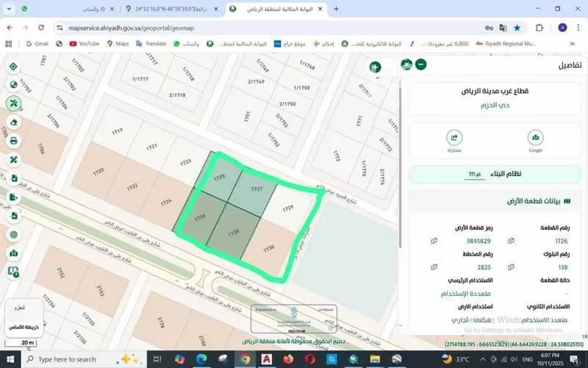
Task: Bookmark this page with the star icon
Action: 517,27
